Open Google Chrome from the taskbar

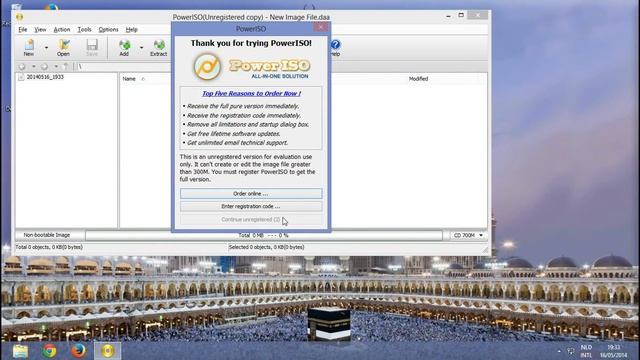click(49, 351)
